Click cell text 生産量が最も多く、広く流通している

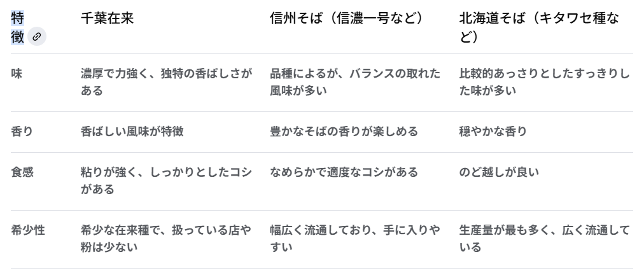544,239
